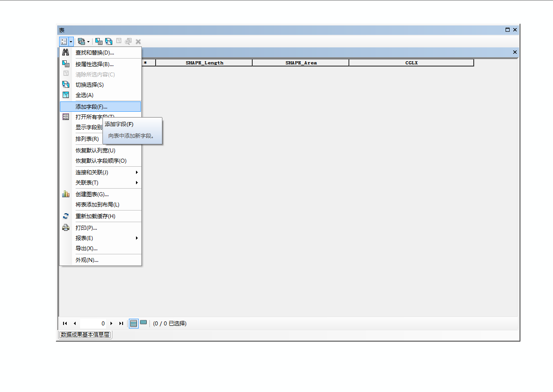
Task: Click the toolbar Clear Selection icon
Action: click(x=119, y=41)
